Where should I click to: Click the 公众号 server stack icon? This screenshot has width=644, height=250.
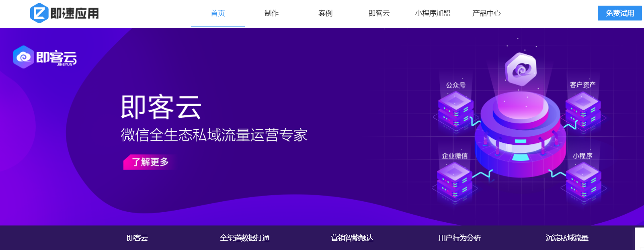click(x=455, y=110)
